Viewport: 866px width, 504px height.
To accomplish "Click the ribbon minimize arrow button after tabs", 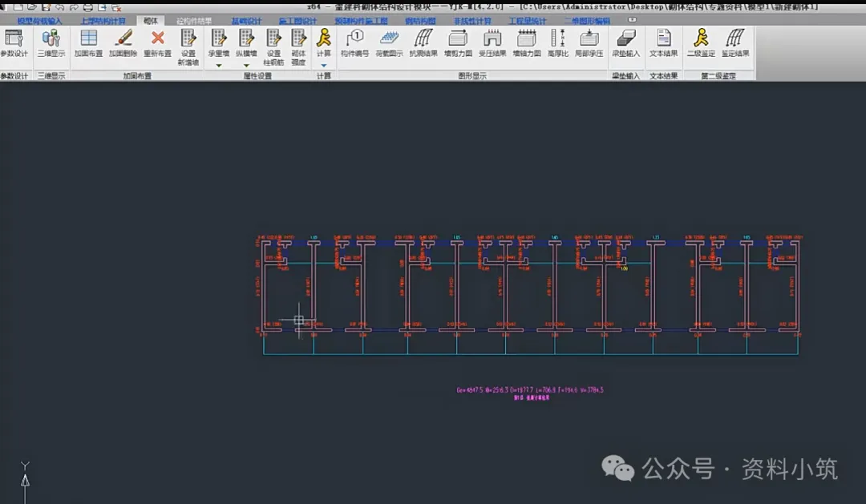I will coord(633,20).
